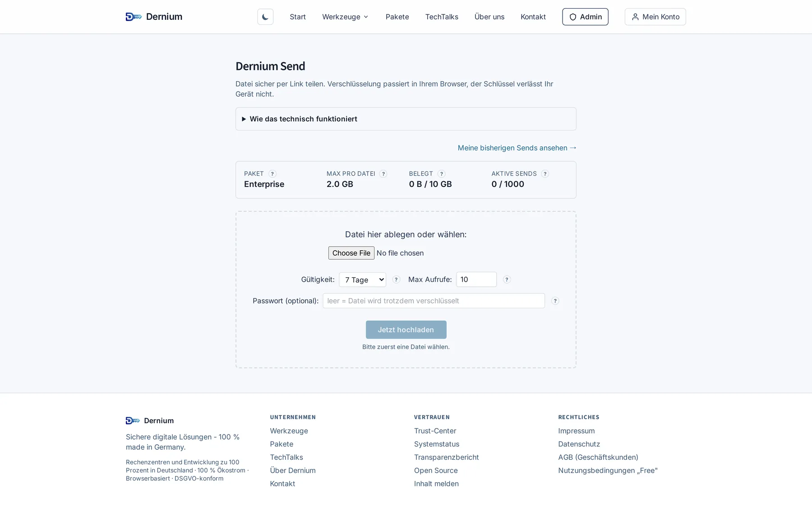Image resolution: width=812 pixels, height=508 pixels.
Task: Open 'Inhalt melden' footer link
Action: 436,483
